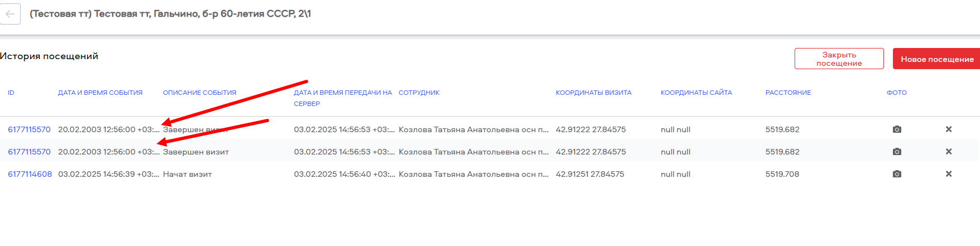
Task: Click Координаты визита column header
Action: coord(594,93)
